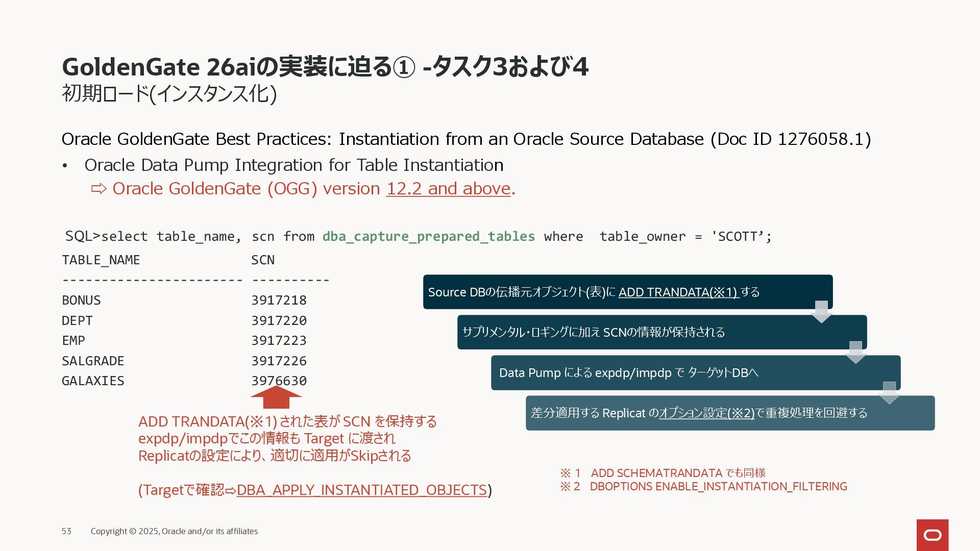The width and height of the screenshot is (980, 551).
Task: Open the '12.2 and above' underlined link
Action: (448, 189)
